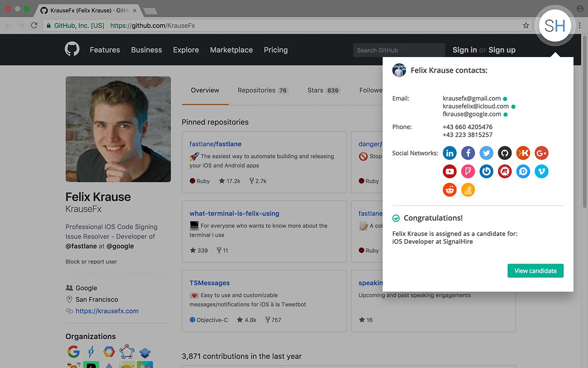Open the LinkedIn profile icon
The height and width of the screenshot is (368, 588).
[x=450, y=153]
